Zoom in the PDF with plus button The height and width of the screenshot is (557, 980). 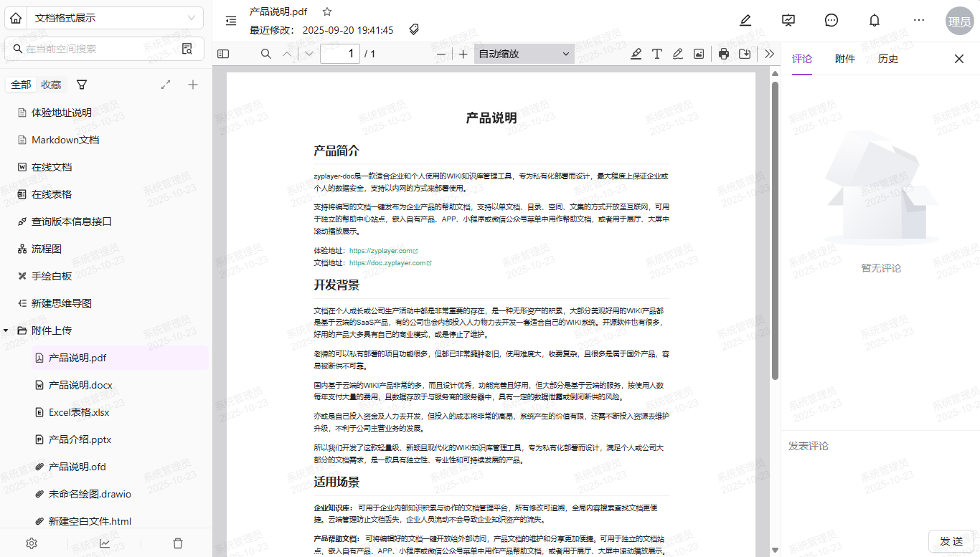pos(463,54)
